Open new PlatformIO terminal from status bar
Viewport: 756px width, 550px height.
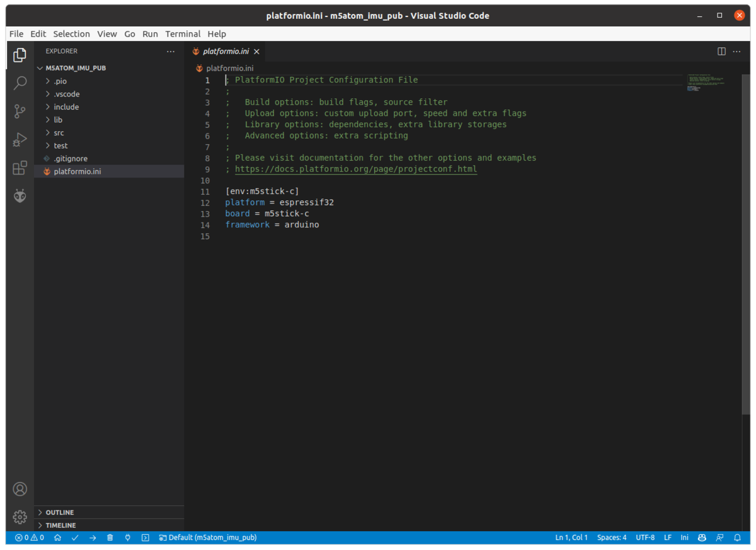tap(146, 537)
